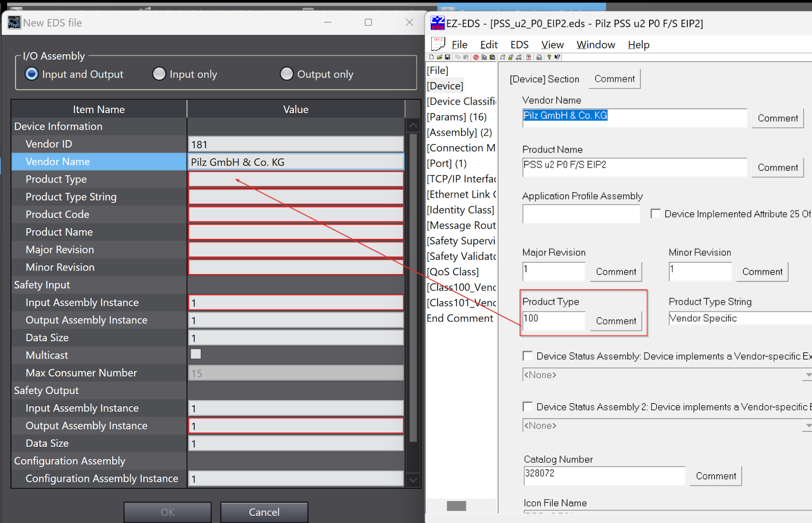Viewport: 812px width, 523px height.
Task: Click the Configuration Assembly Instance value field
Action: point(296,479)
